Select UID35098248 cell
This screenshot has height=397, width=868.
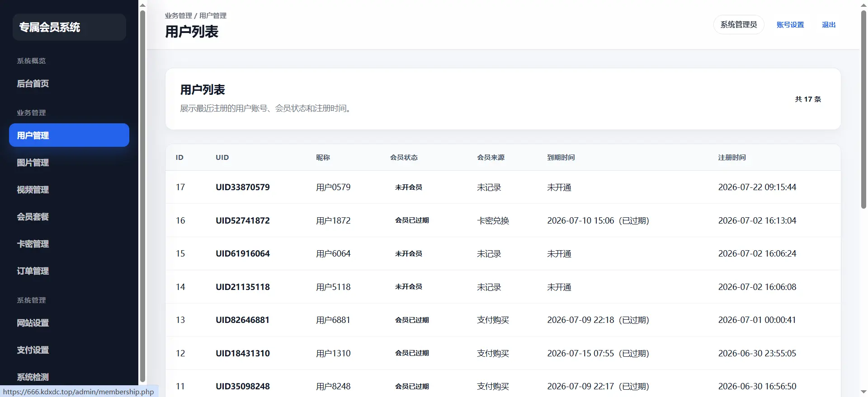coord(243,386)
